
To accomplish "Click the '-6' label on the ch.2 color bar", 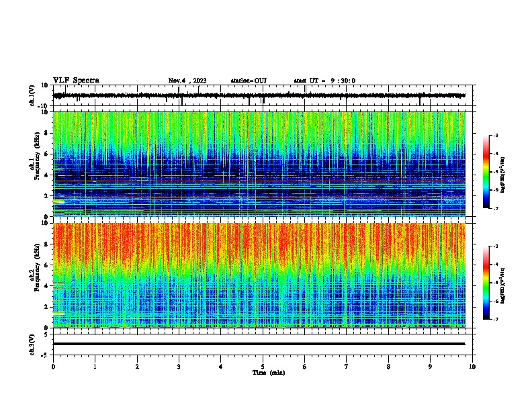I will [x=495, y=301].
